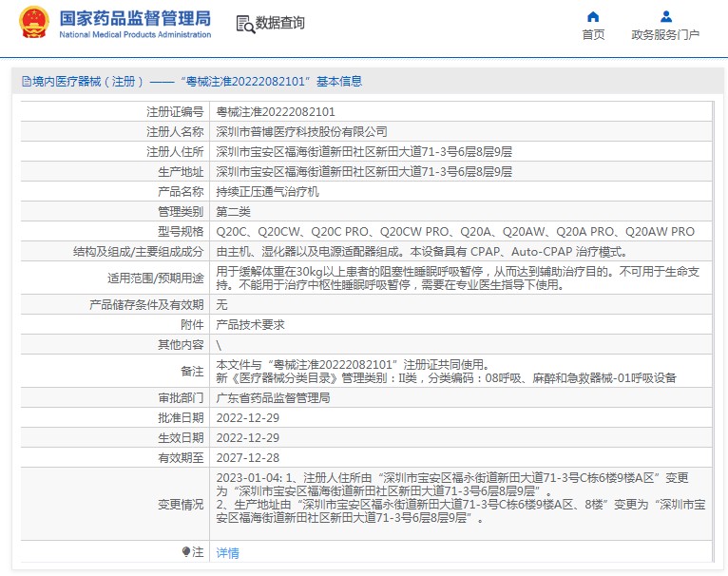The image size is (728, 576).
Task: Go to 首页 text link
Action: point(593,35)
